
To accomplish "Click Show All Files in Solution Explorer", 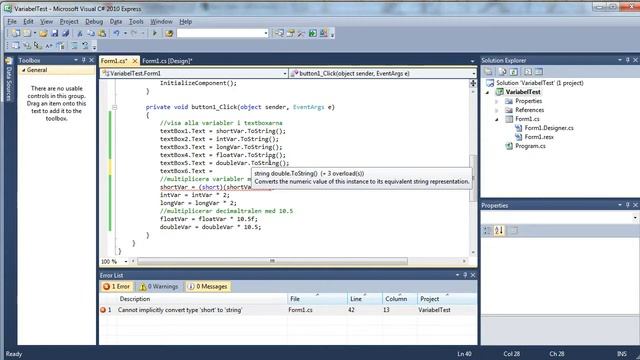I will (x=502, y=72).
